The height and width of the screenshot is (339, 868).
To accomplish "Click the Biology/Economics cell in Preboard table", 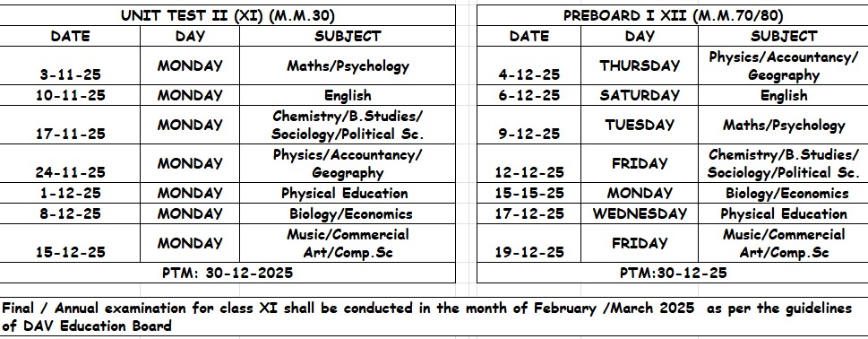I will (783, 194).
